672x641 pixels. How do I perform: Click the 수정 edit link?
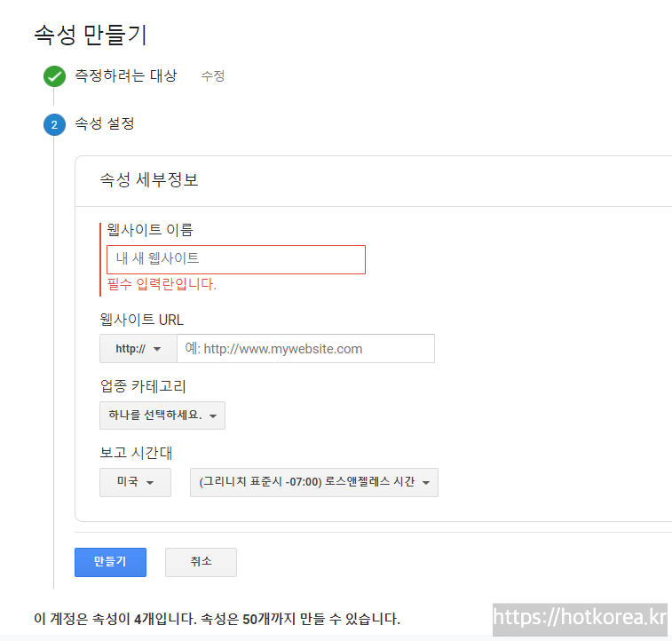coord(213,76)
